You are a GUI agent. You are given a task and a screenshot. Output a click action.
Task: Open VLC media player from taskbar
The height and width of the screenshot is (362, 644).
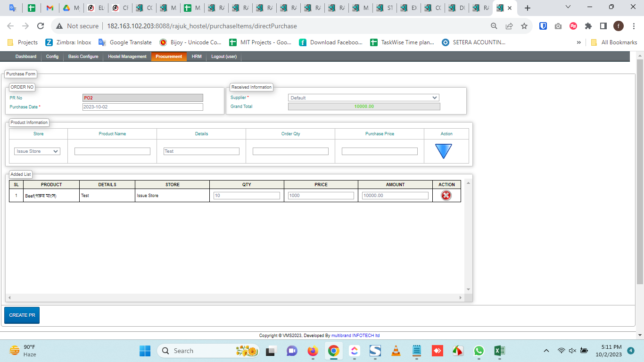[396, 351]
